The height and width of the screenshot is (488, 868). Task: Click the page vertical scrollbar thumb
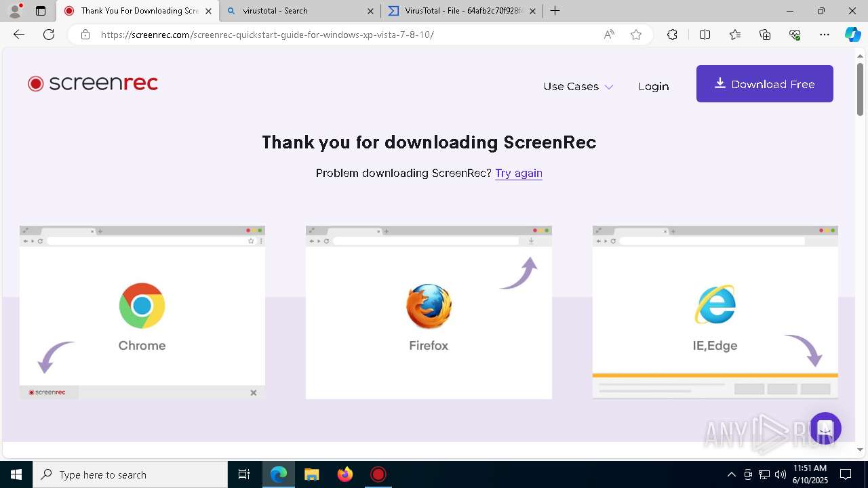tap(860, 89)
